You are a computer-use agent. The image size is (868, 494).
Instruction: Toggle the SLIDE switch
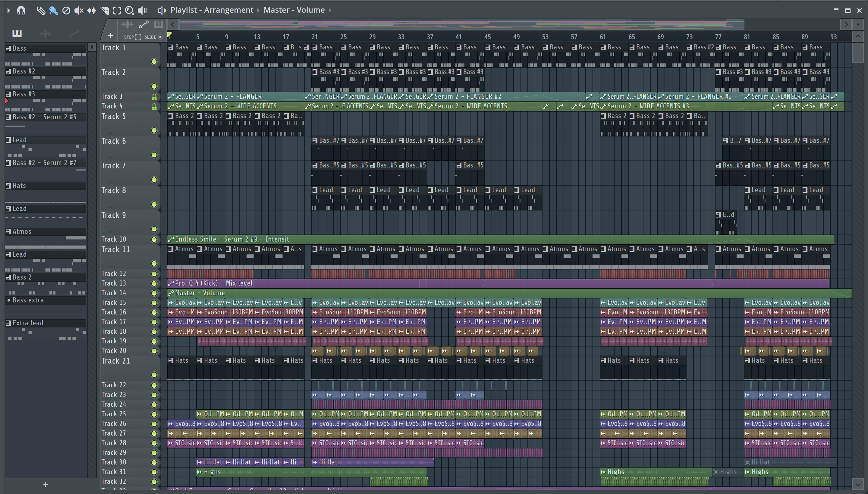tap(160, 37)
